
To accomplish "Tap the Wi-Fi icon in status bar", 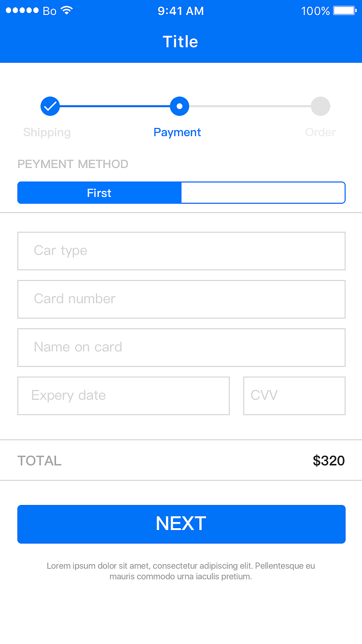I will tap(67, 11).
